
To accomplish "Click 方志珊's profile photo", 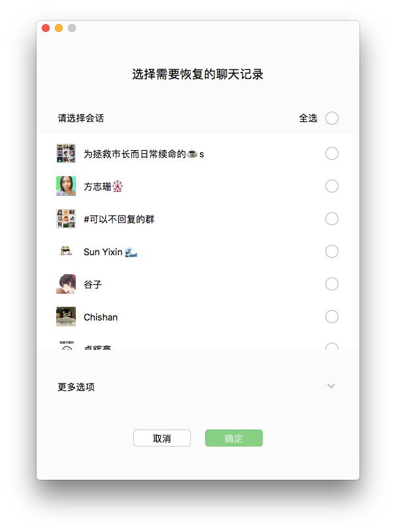I will tap(66, 186).
